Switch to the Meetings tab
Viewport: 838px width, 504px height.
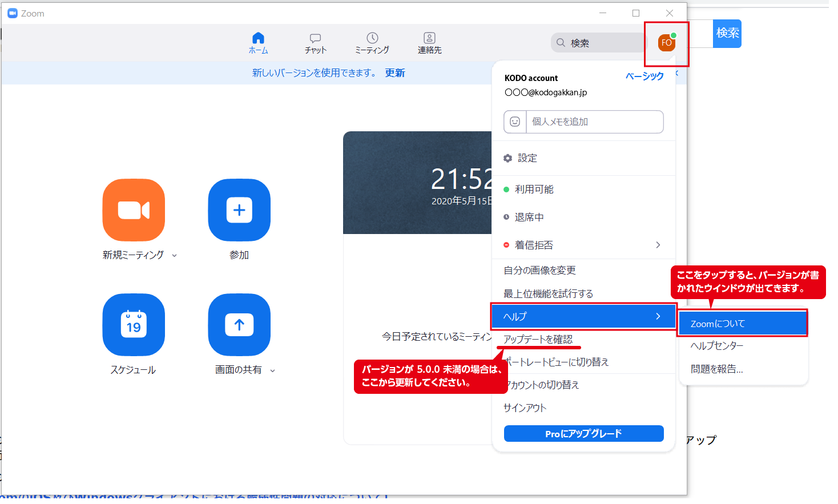372,43
